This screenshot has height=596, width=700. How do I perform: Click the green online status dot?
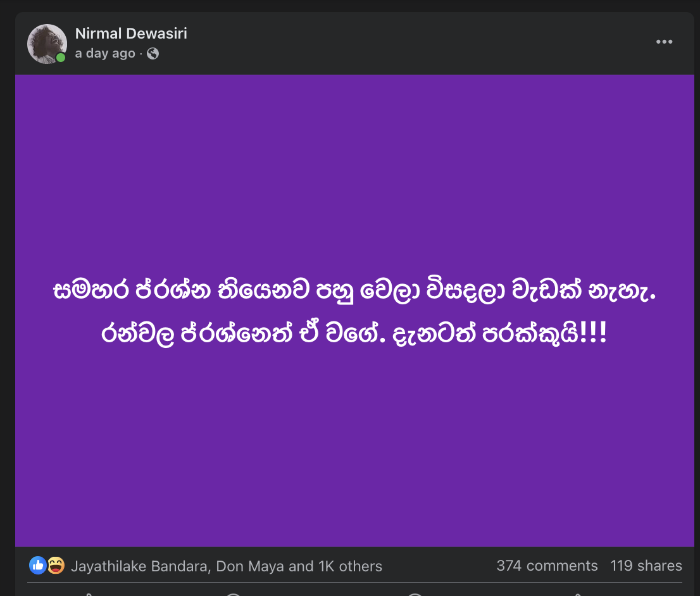coord(61,58)
